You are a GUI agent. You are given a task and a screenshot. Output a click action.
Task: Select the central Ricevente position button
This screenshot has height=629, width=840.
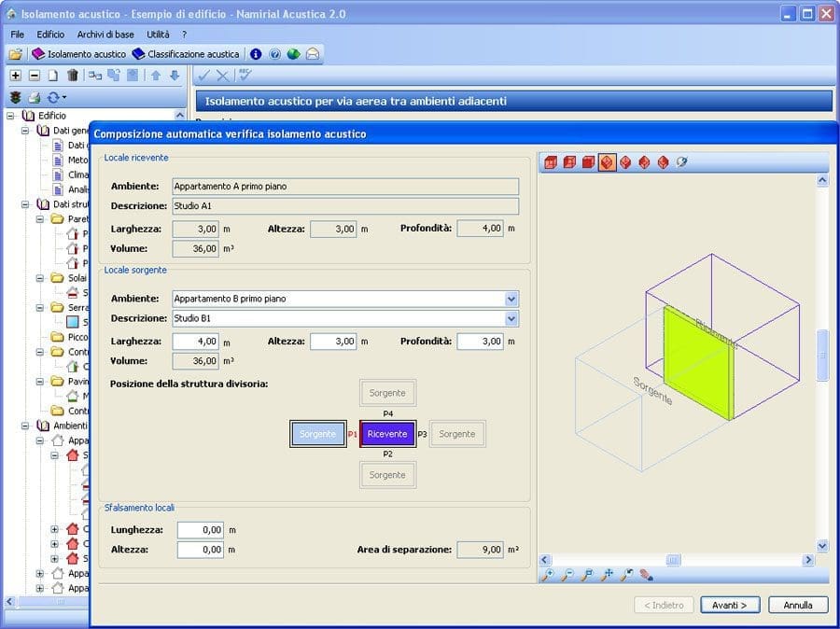tap(387, 433)
